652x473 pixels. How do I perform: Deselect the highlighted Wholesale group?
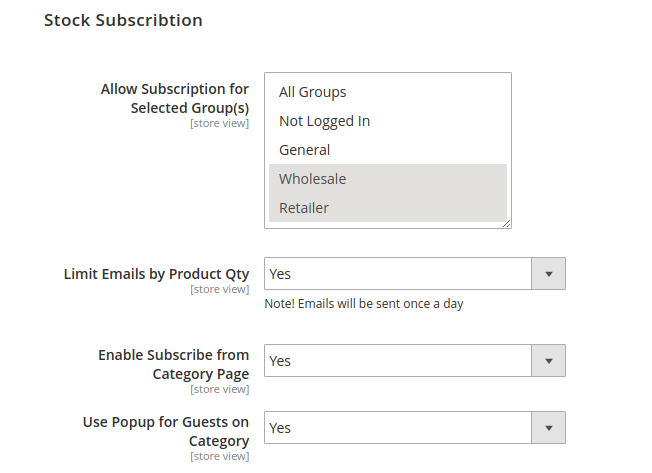[x=312, y=179]
